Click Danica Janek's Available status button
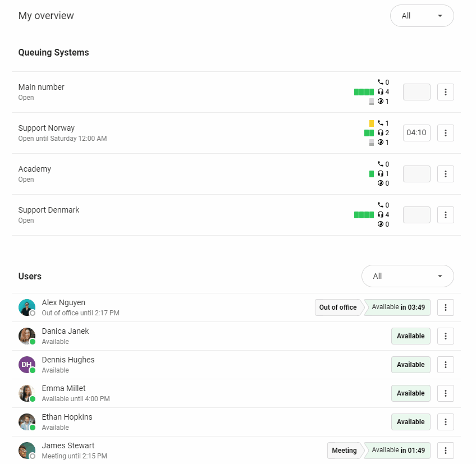Viewport: 476px width, 464px height. (410, 336)
